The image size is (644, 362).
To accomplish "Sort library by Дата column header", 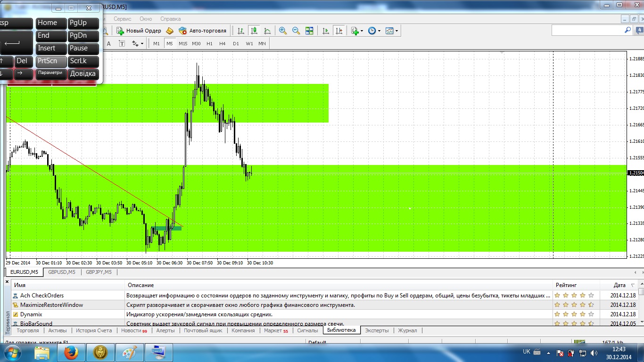I will click(619, 285).
